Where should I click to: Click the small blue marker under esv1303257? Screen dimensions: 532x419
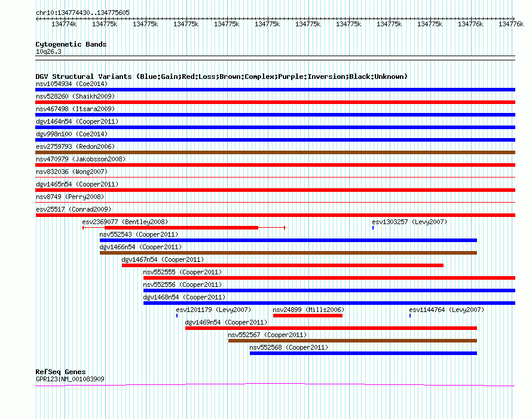point(373,228)
